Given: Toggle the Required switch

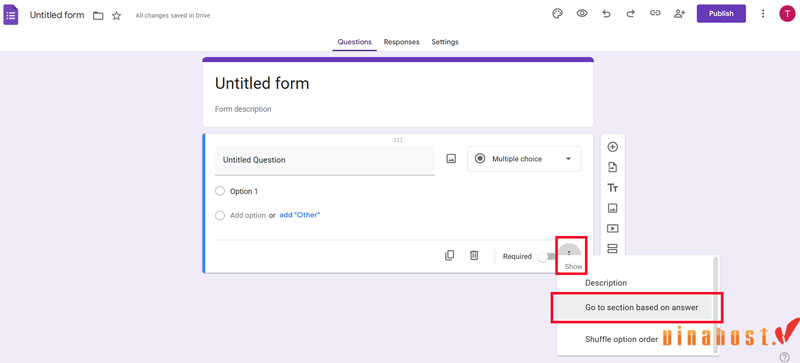Looking at the screenshot, I should pos(546,256).
